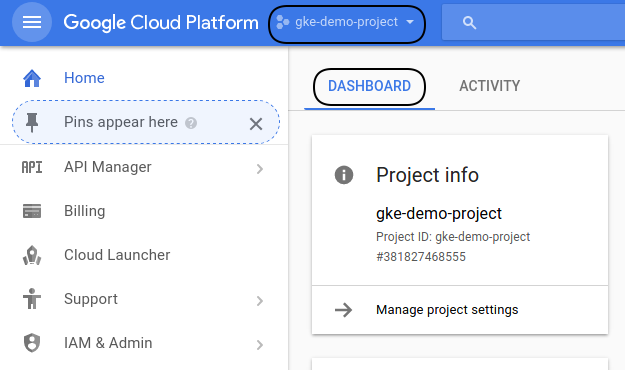Click the search magnifier icon
Viewport: 625px width, 370px height.
pos(470,23)
